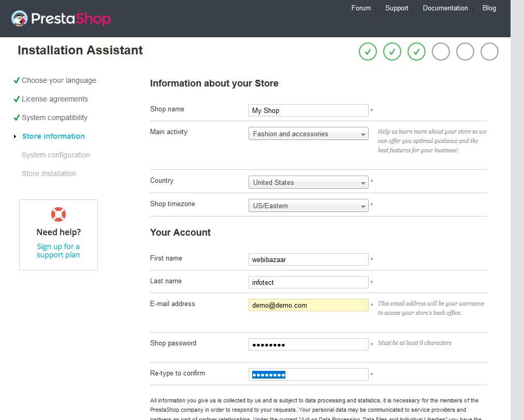Viewport: 524px width, 420px height.
Task: Click the fourth empty step circle
Action: (x=441, y=52)
